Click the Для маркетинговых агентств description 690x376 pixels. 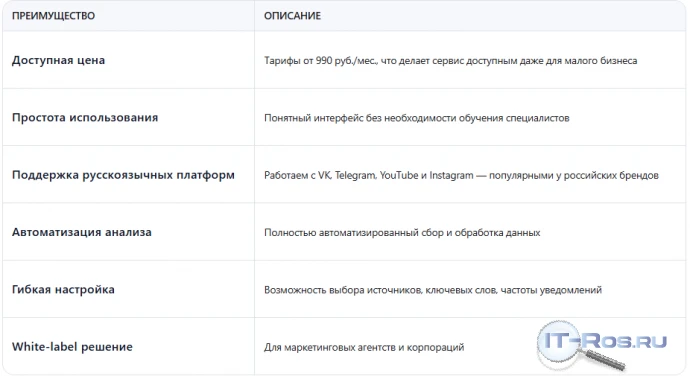pyautogui.click(x=364, y=347)
